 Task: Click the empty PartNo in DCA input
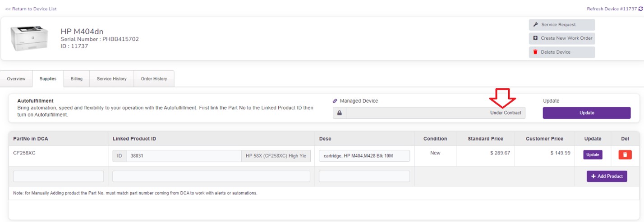point(59,177)
